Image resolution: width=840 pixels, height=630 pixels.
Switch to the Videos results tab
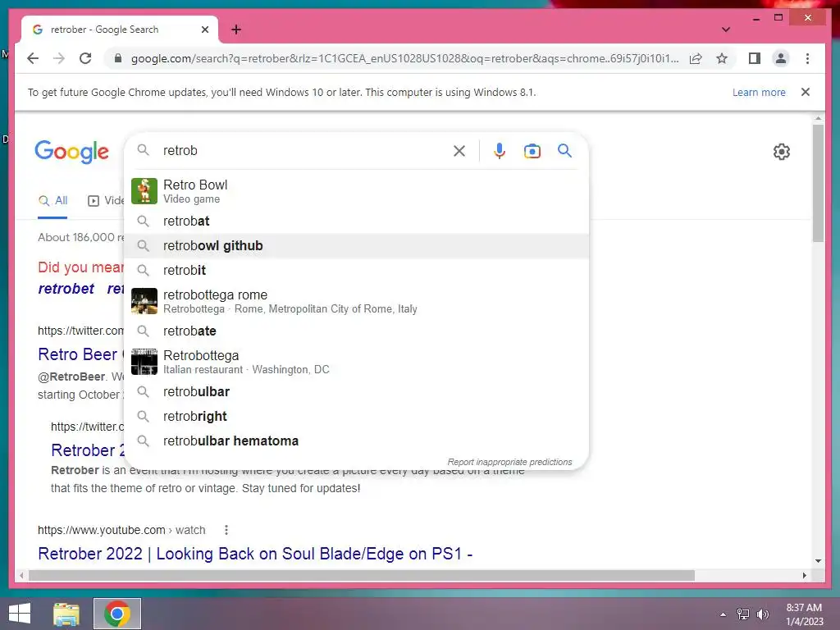(106, 201)
